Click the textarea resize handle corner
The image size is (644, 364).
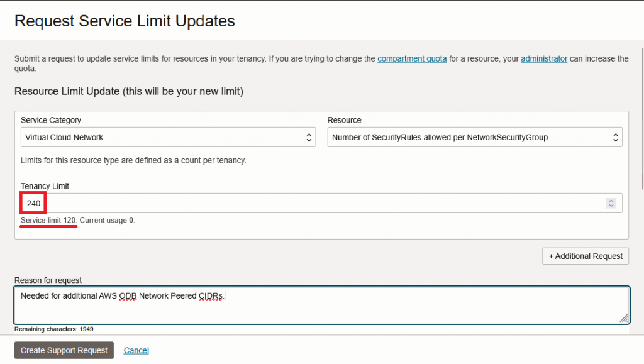pyautogui.click(x=623, y=318)
